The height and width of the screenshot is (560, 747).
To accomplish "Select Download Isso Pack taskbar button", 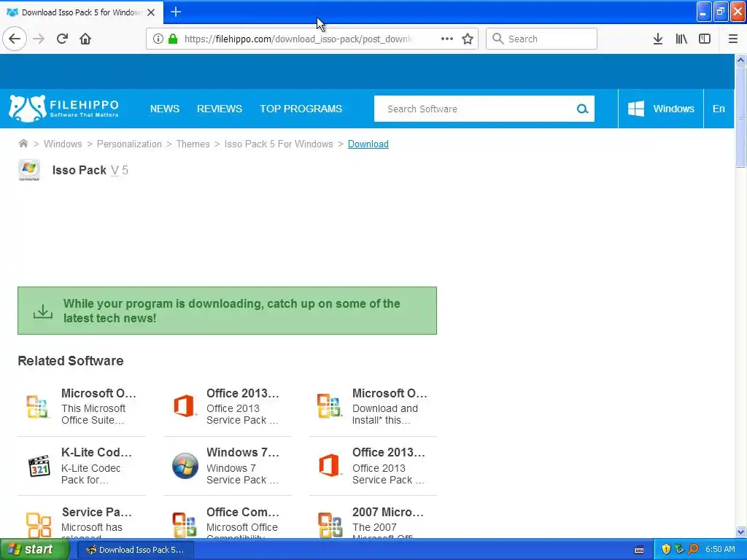I will [135, 550].
